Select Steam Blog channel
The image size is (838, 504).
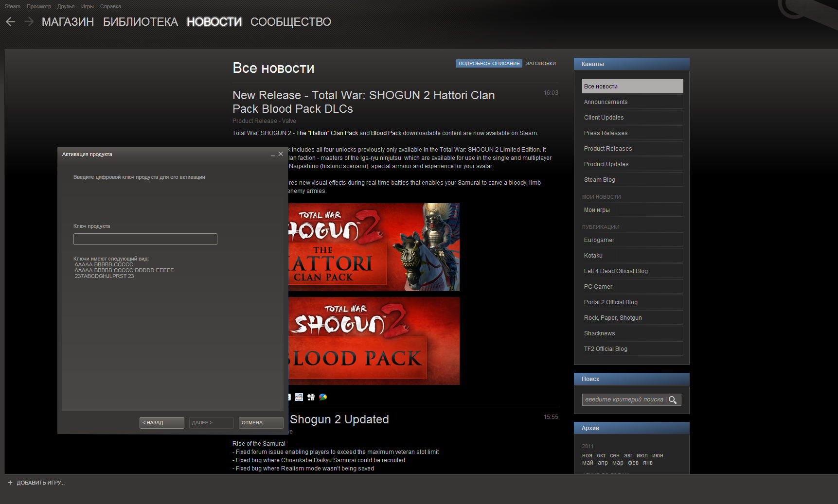click(633, 180)
